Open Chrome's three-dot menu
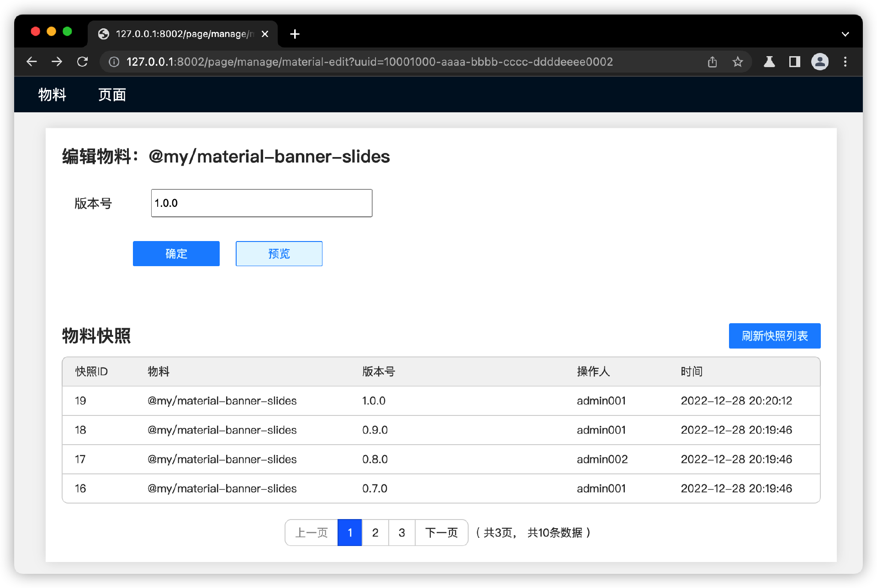The width and height of the screenshot is (877, 588). click(x=845, y=62)
